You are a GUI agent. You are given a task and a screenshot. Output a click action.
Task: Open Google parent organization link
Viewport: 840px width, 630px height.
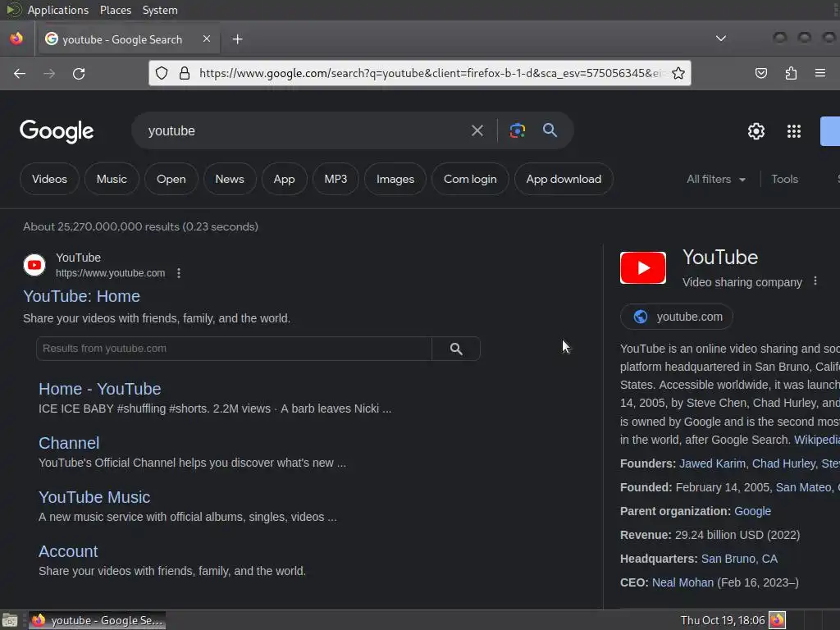click(x=752, y=511)
